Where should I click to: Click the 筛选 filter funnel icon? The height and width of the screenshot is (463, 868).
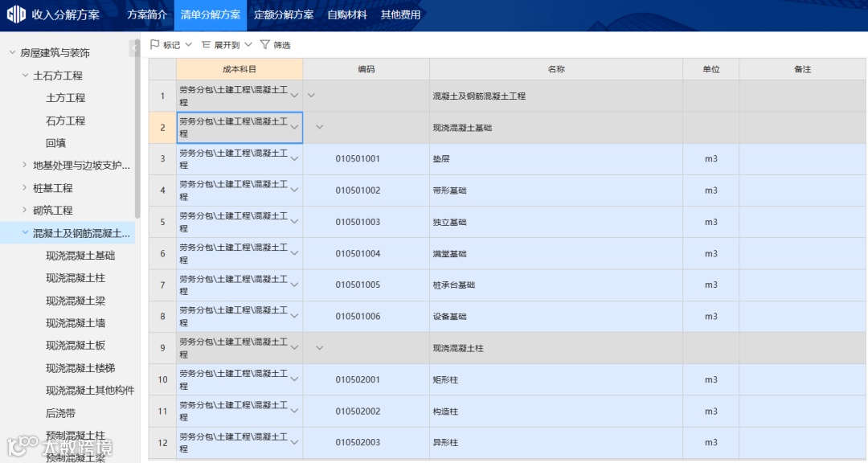tap(265, 44)
